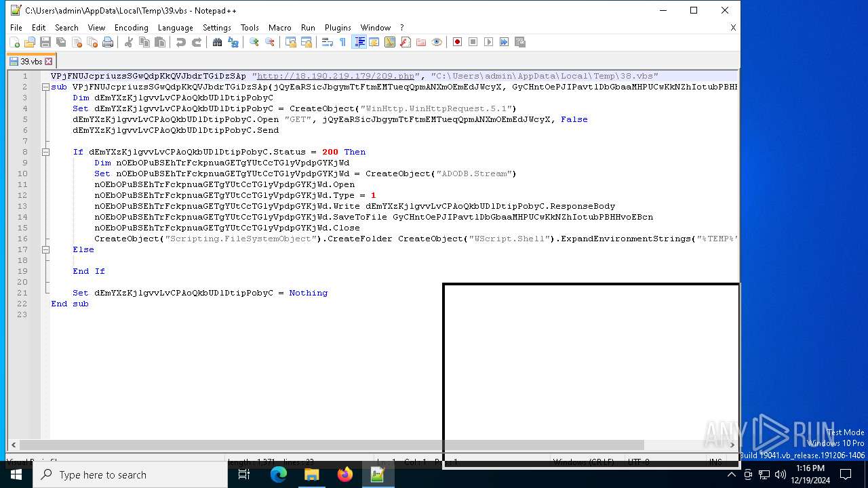Image resolution: width=868 pixels, height=488 pixels.
Task: Open Task View on the taskbar
Action: [x=244, y=474]
